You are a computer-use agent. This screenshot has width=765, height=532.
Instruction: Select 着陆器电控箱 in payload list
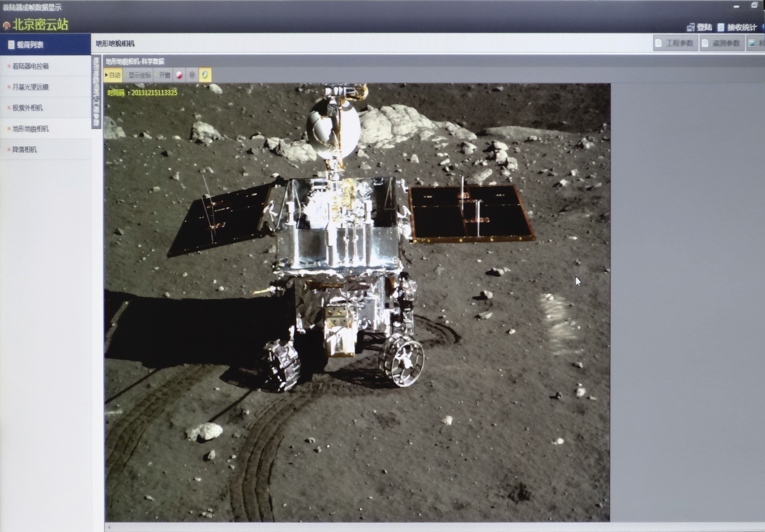coord(30,66)
